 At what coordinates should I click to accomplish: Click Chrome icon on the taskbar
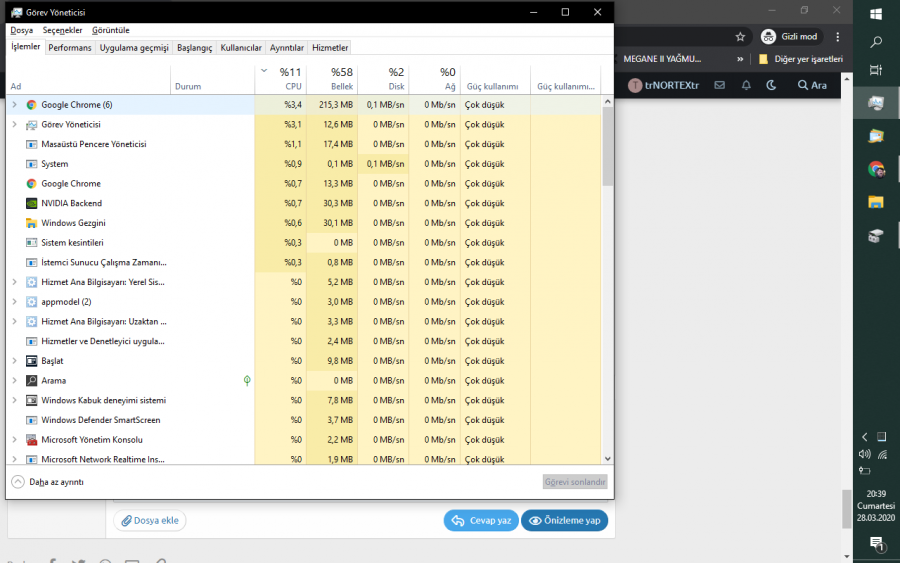tap(876, 169)
